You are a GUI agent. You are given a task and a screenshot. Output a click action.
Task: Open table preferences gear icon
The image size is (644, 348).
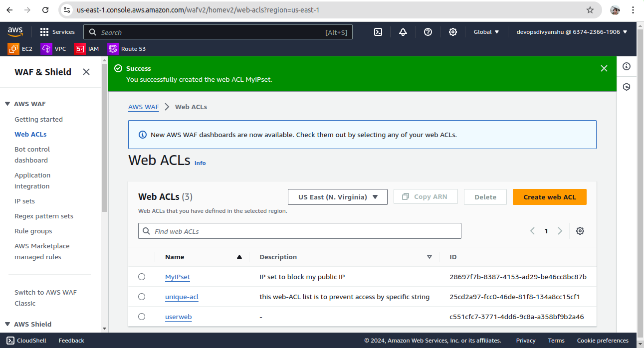580,231
